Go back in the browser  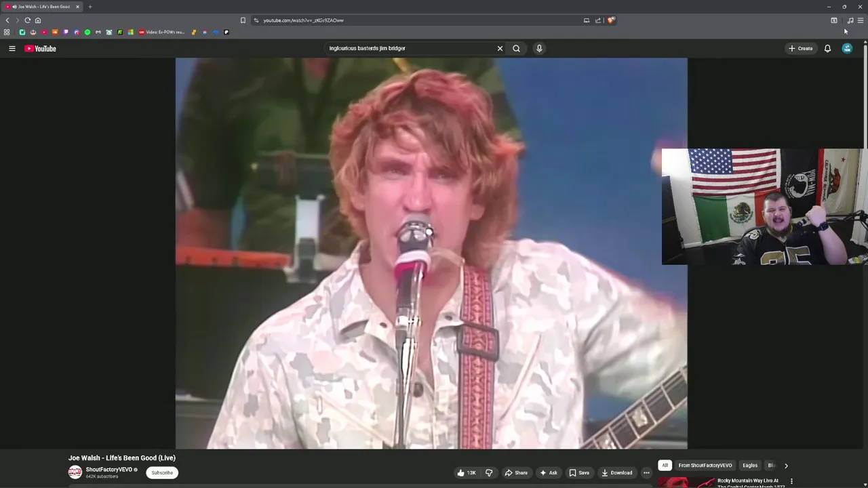(7, 20)
